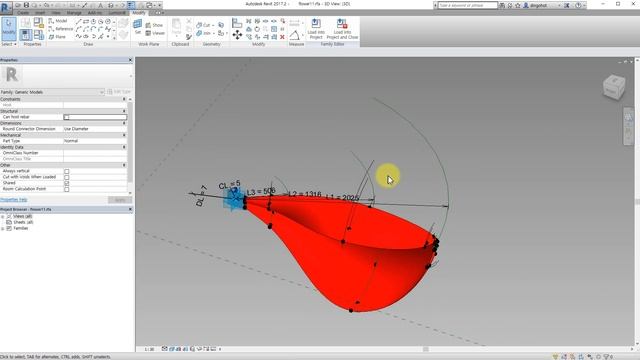The height and width of the screenshot is (360, 640).
Task: Collapse the Dimensions section
Action: click(124, 123)
